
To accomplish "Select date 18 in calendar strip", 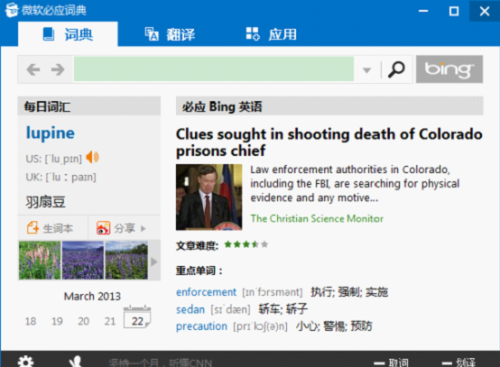I will pos(31,321).
